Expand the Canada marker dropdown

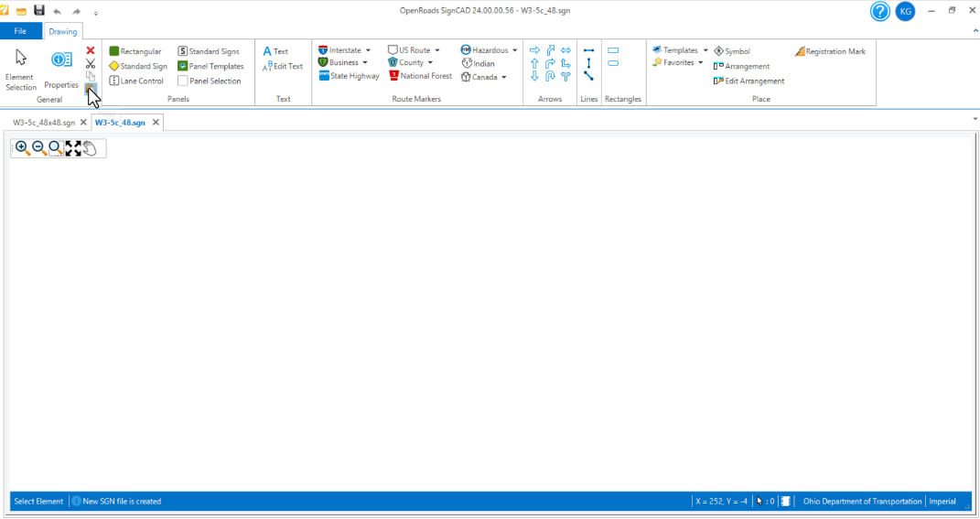pos(504,77)
